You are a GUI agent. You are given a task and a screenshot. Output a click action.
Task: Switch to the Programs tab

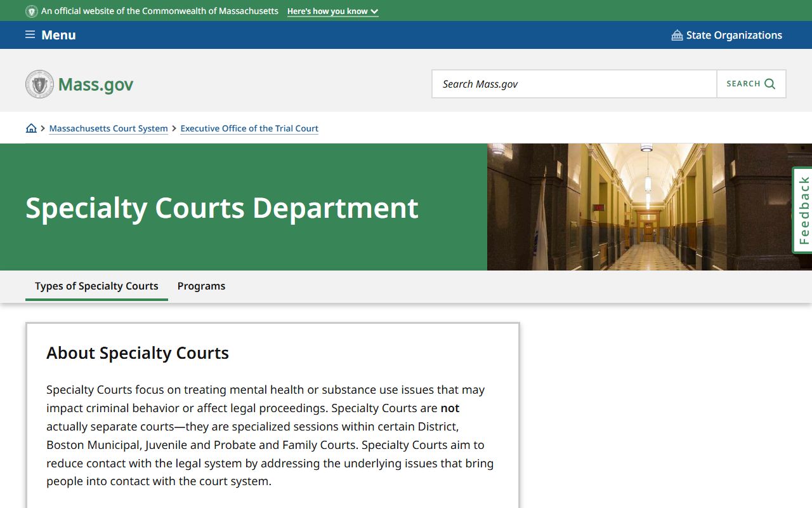[201, 286]
